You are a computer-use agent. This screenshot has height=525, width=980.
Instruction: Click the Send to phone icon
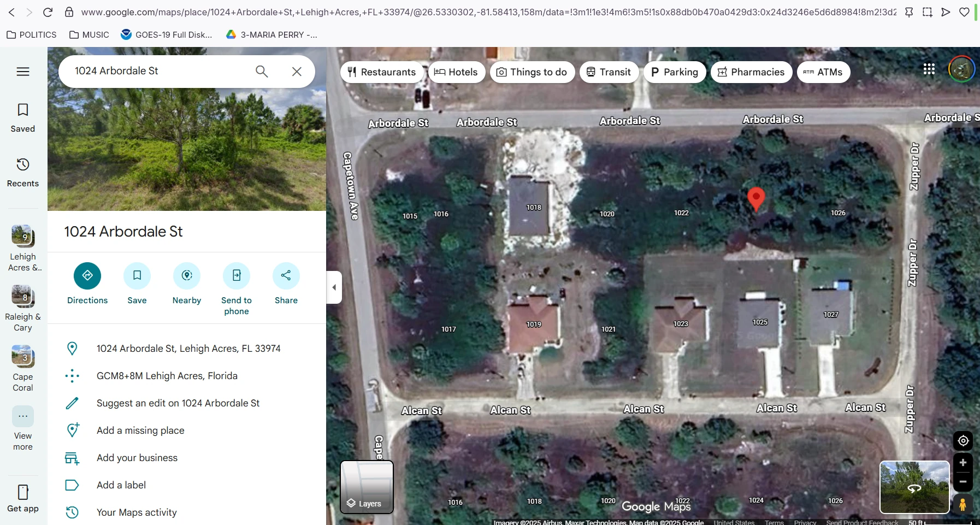237,276
